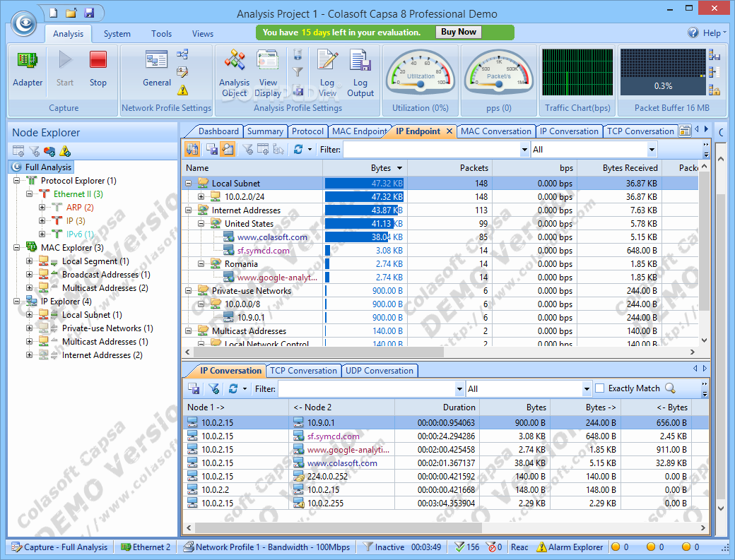
Task: Click the Utilization gauge
Action: [x=420, y=72]
